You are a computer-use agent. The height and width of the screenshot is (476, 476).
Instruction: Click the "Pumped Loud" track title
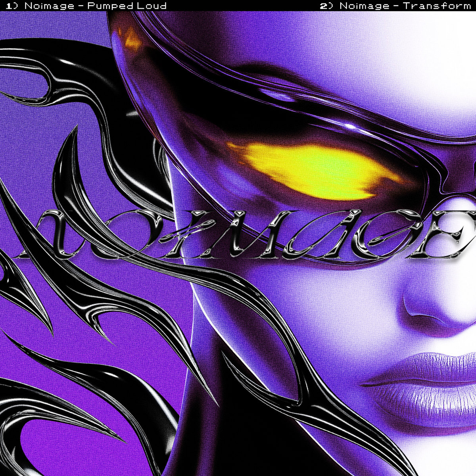(x=133, y=6)
